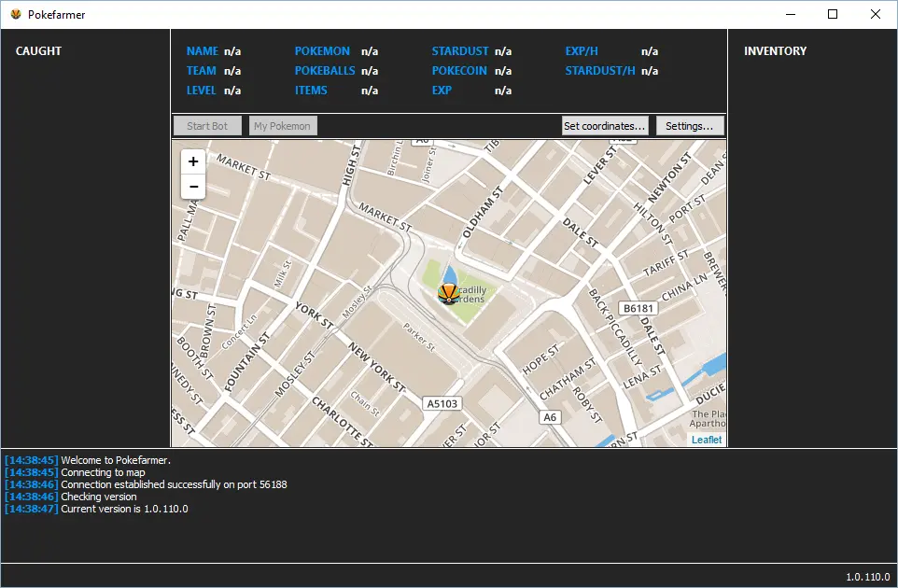Screen dimensions: 898x588
Task: Click the LEVEL stat label
Action: pos(201,90)
